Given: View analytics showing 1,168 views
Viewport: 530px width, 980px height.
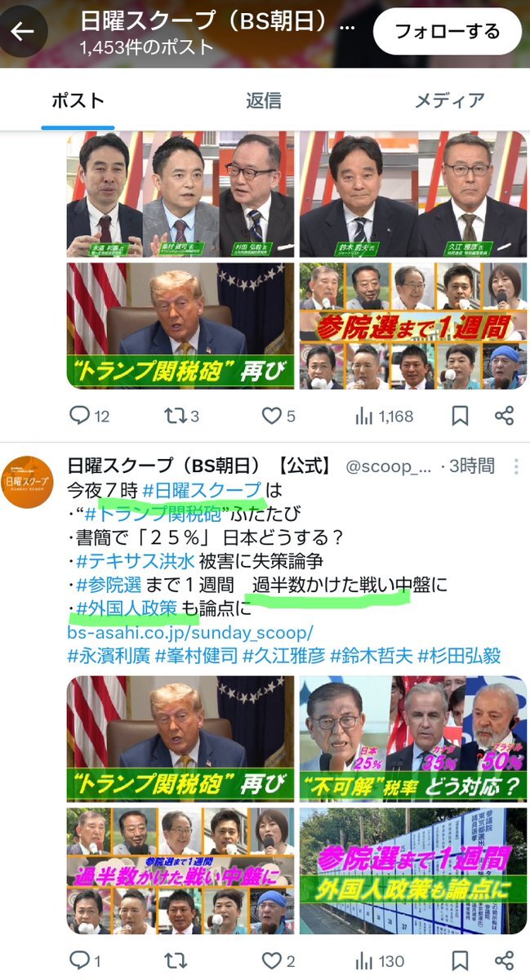Looking at the screenshot, I should (384, 416).
